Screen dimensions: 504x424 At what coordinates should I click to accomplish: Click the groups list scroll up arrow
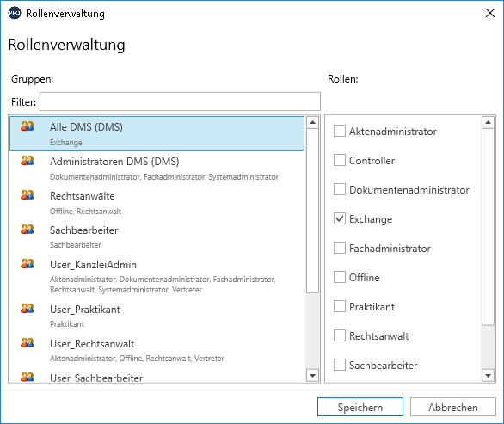tap(312, 122)
